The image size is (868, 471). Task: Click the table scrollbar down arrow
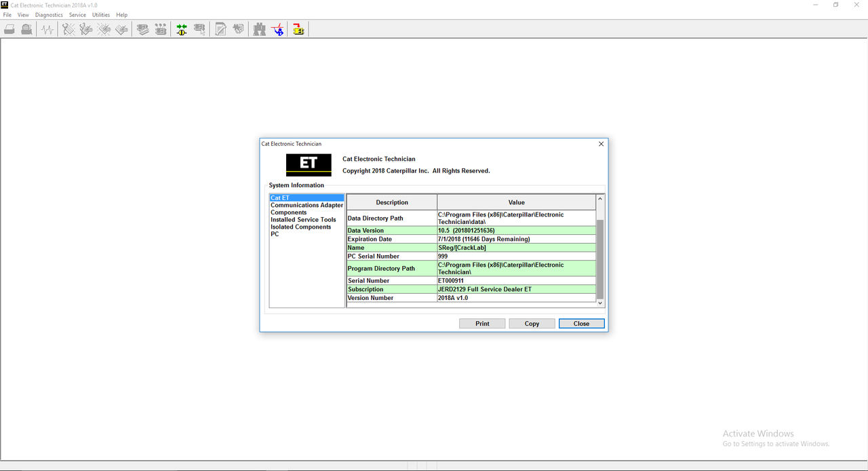pyautogui.click(x=600, y=303)
